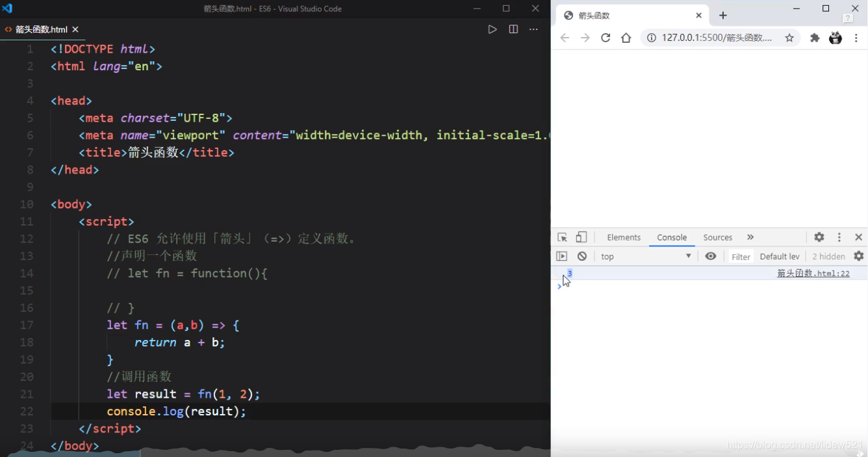Click the VS Code logo icon
Screen dimensions: 868x457
click(x=8, y=8)
